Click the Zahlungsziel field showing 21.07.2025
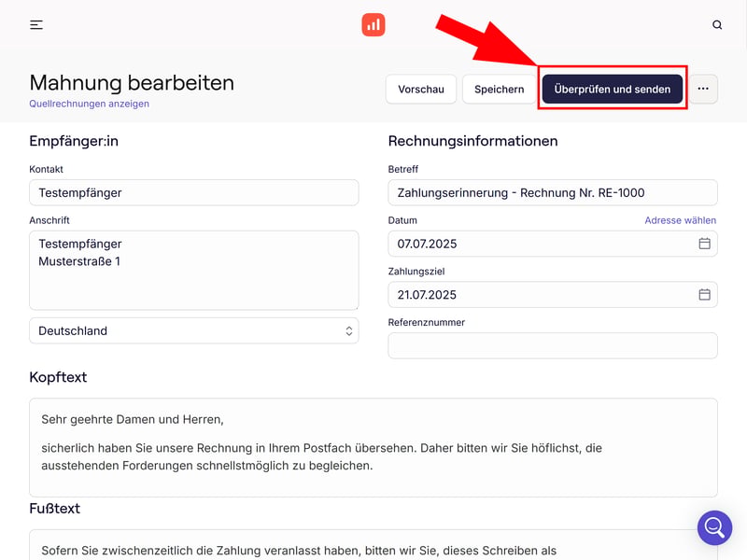This screenshot has width=747, height=560. 542,295
